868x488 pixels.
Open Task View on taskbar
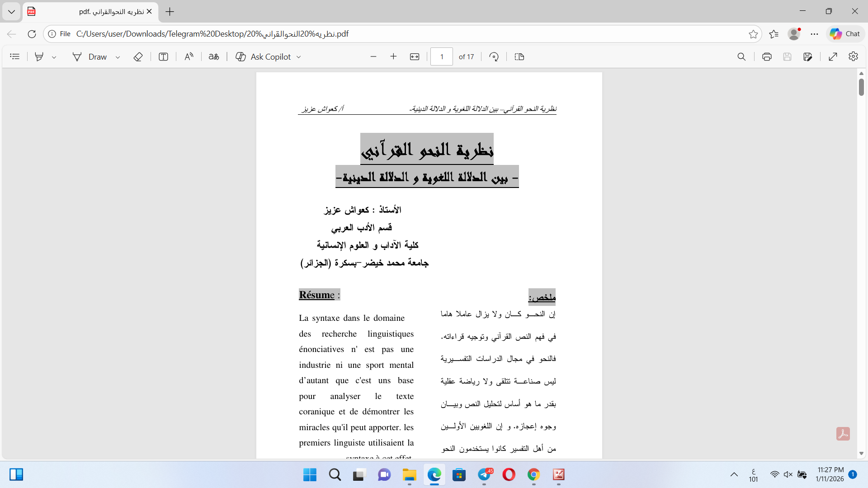(359, 474)
